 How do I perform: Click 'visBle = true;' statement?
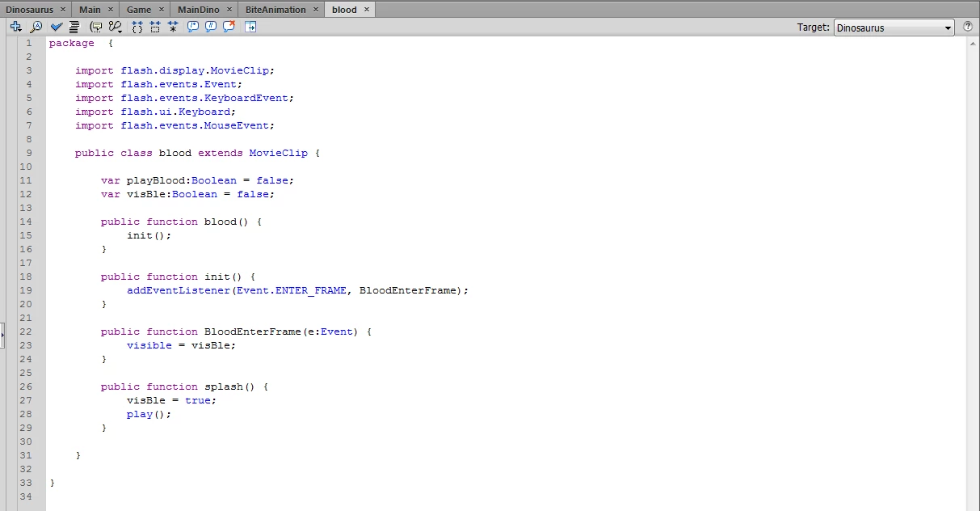tap(172, 400)
